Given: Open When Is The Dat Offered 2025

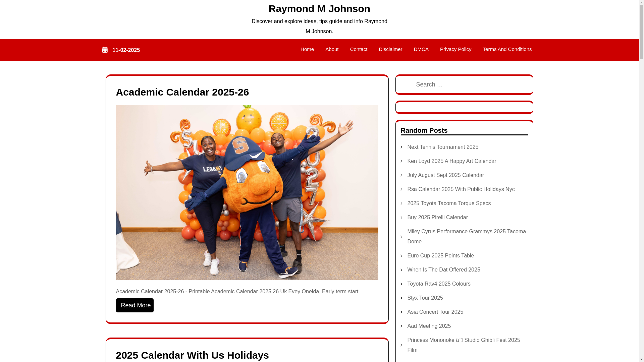Looking at the screenshot, I should 443,270.
